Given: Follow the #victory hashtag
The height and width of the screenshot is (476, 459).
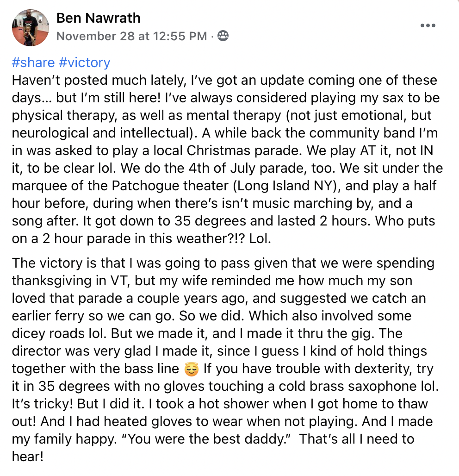Looking at the screenshot, I should [x=84, y=63].
